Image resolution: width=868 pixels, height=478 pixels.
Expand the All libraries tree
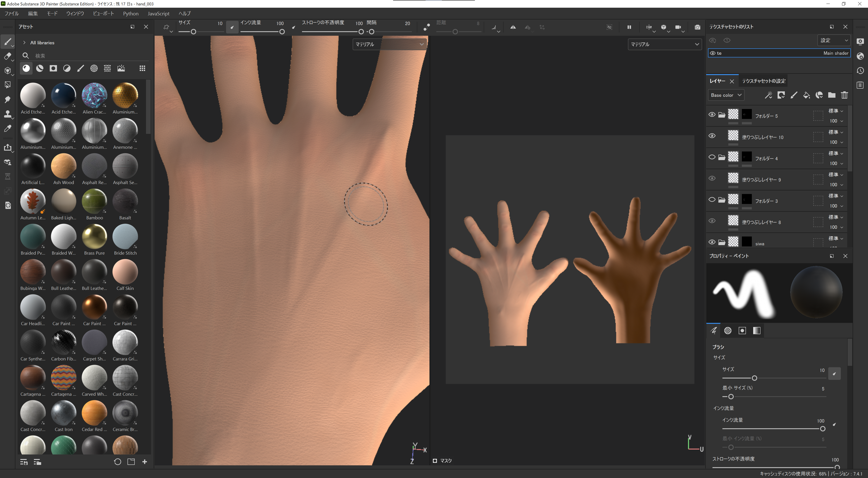point(24,43)
